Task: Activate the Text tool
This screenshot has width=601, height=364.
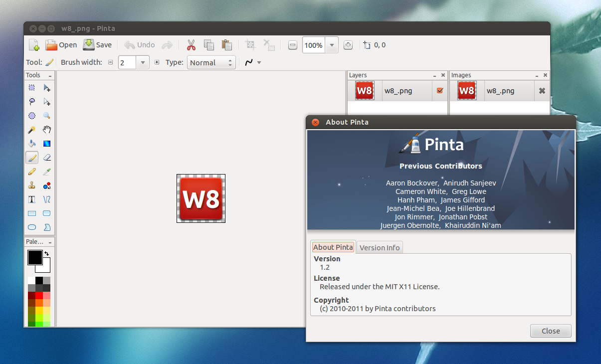Action: pos(32,199)
